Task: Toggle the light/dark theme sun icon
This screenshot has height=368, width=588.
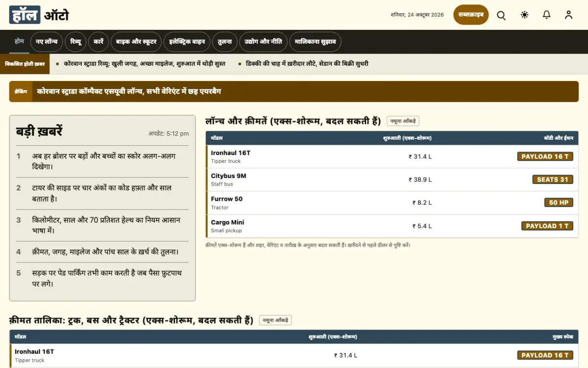Action: [x=525, y=15]
